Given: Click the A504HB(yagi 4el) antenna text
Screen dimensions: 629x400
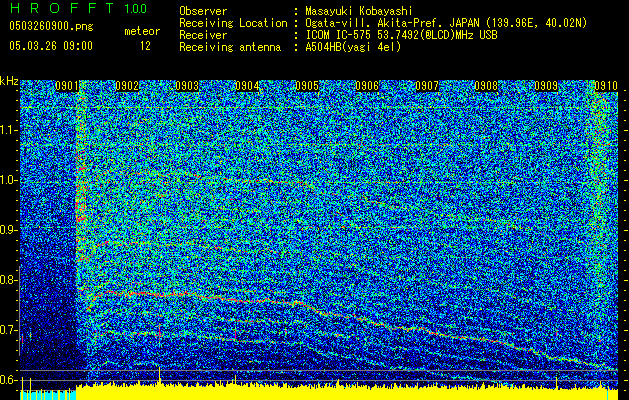Looking at the screenshot, I should coord(353,47).
